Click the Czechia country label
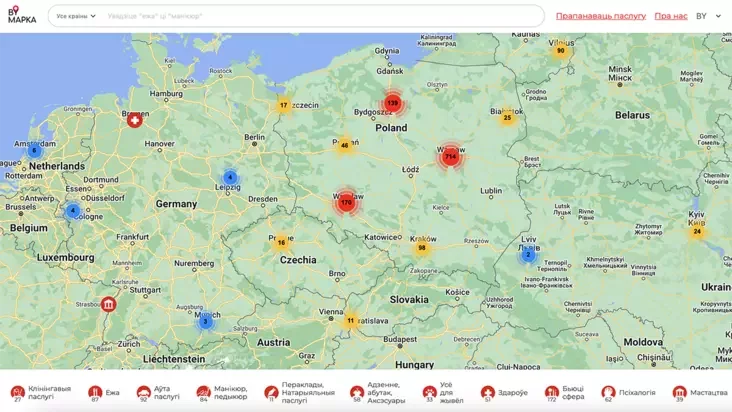The height and width of the screenshot is (412, 732). 298,260
